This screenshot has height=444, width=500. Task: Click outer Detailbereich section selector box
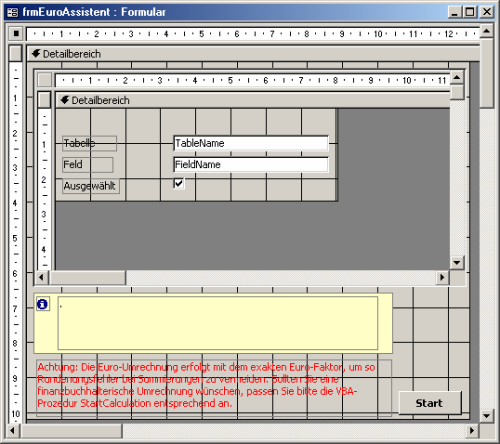[16, 53]
